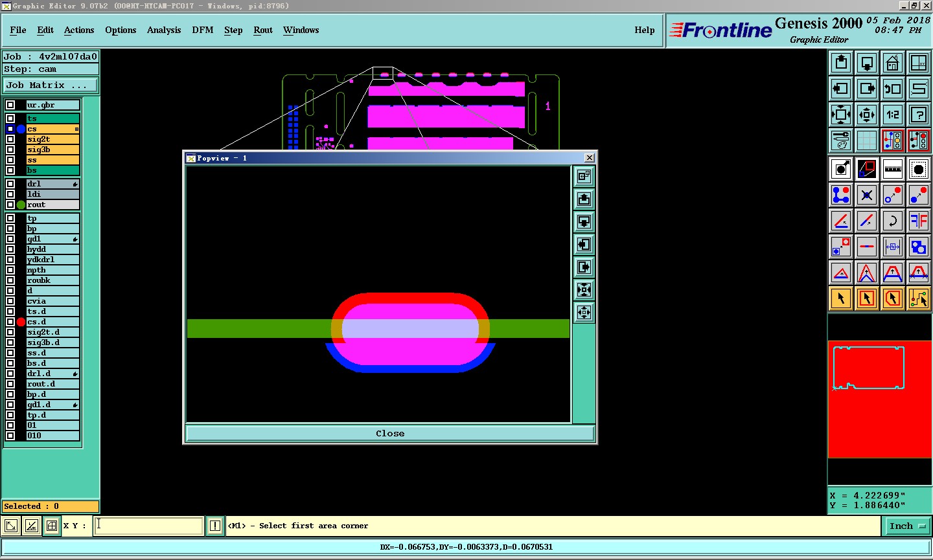933x560 pixels.
Task: Click the grid display icon
Action: [867, 140]
